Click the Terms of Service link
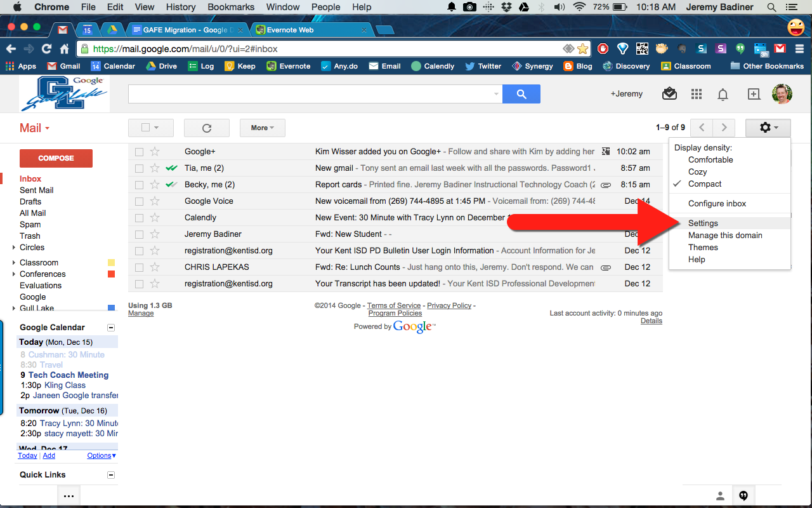The image size is (812, 508). (394, 305)
